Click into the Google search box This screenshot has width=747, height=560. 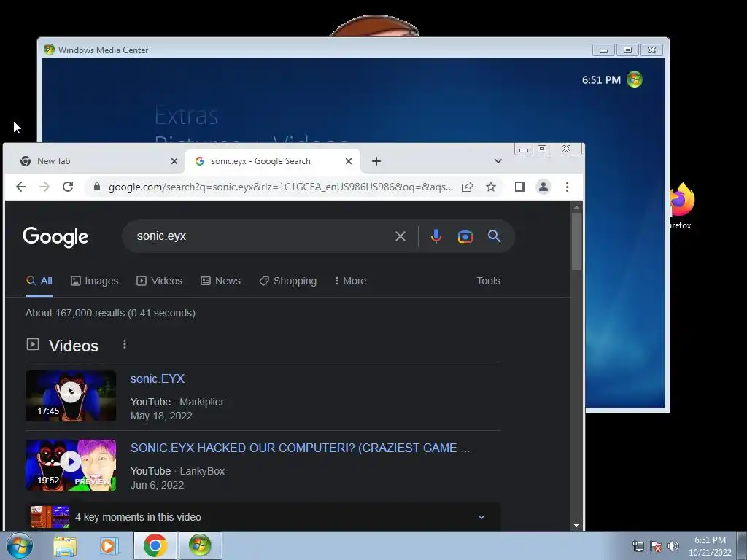click(x=262, y=236)
